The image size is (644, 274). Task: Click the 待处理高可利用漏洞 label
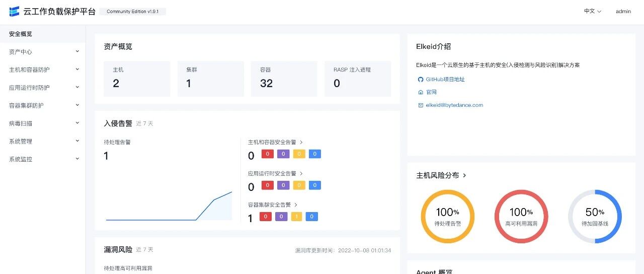pyautogui.click(x=128, y=268)
